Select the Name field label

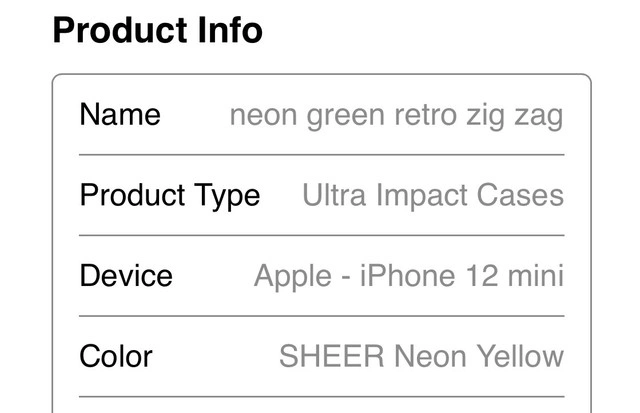[x=120, y=115]
